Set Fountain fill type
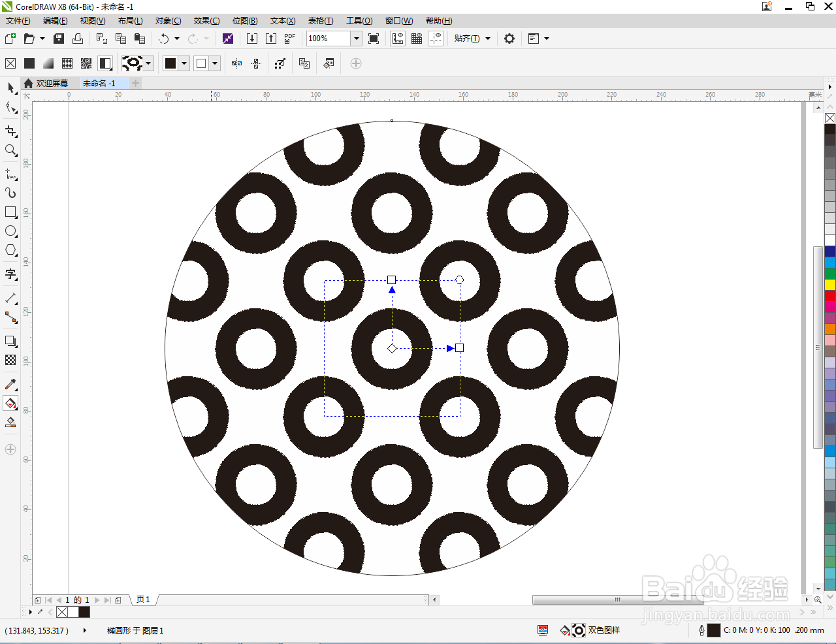 coord(48,63)
